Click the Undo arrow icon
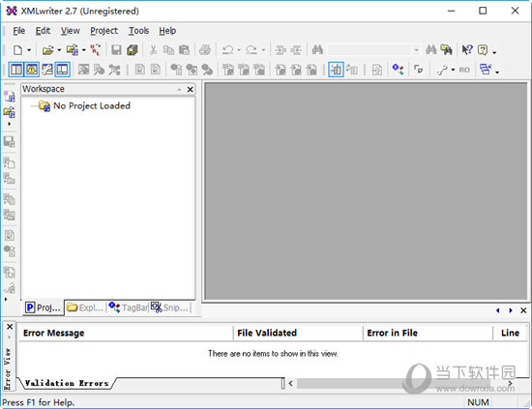532x409 pixels. [x=227, y=50]
